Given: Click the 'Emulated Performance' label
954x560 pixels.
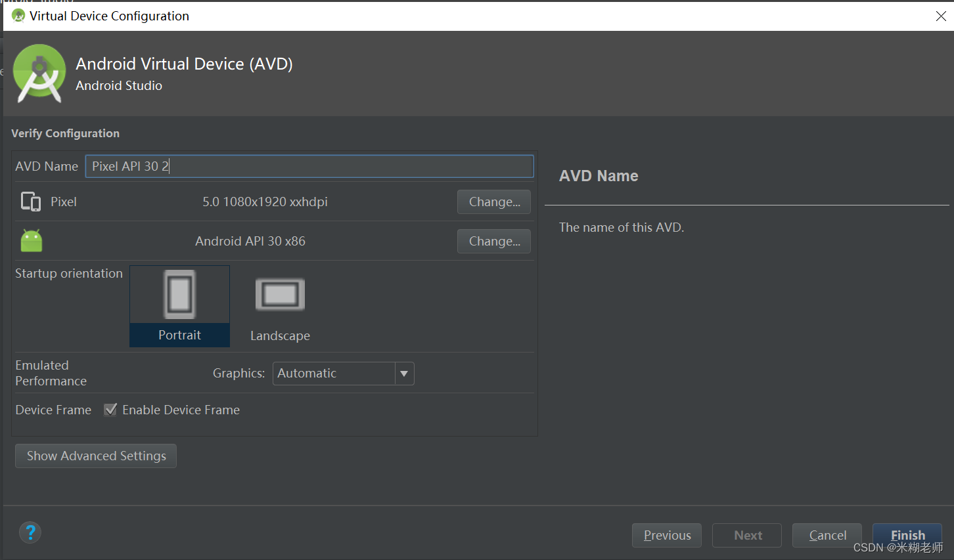Looking at the screenshot, I should (x=51, y=373).
